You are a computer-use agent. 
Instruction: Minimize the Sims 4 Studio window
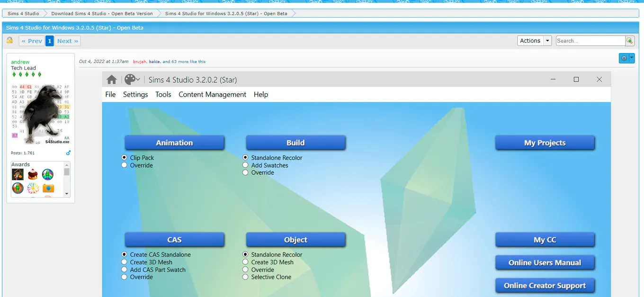[x=554, y=80]
